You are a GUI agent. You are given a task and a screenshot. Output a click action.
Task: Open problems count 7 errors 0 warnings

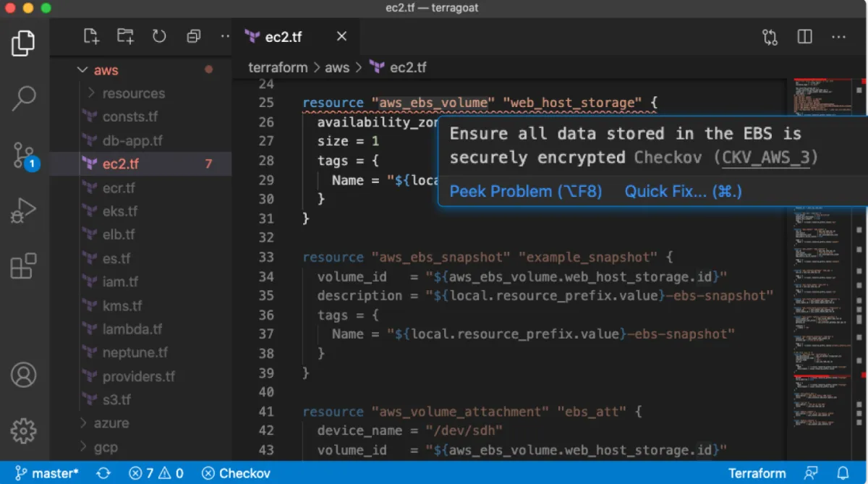click(156, 473)
